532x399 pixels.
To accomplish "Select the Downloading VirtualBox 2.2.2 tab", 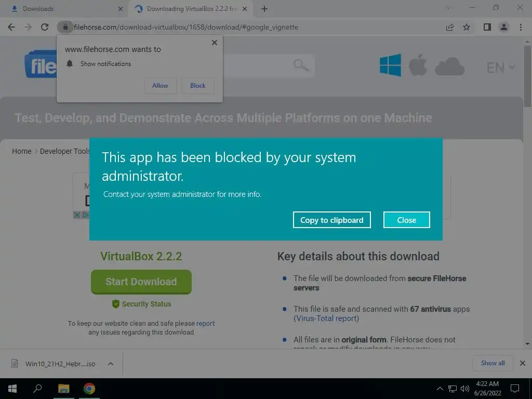I will coord(192,9).
